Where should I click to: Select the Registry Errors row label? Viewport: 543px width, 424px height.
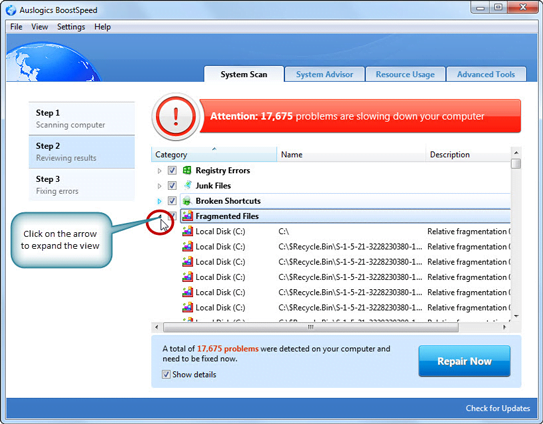[x=223, y=170]
